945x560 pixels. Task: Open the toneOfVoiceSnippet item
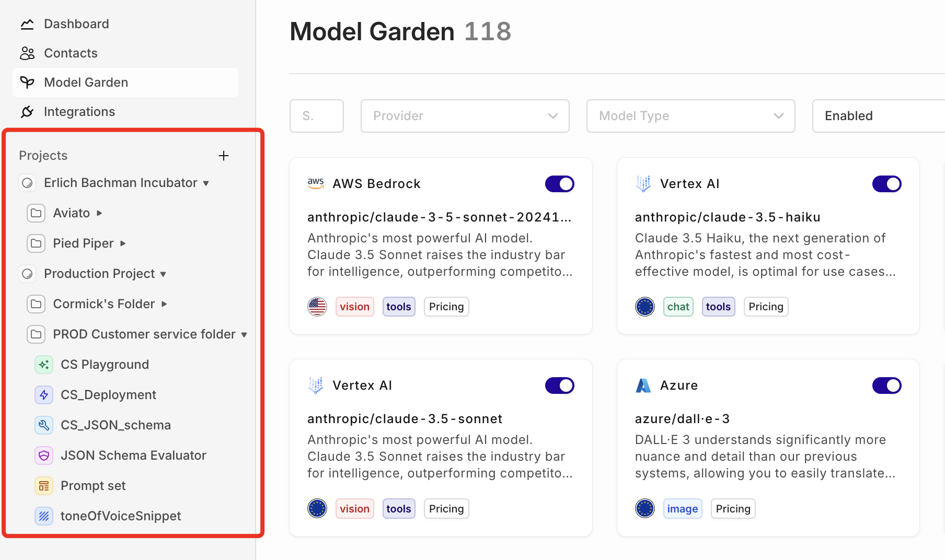point(121,516)
